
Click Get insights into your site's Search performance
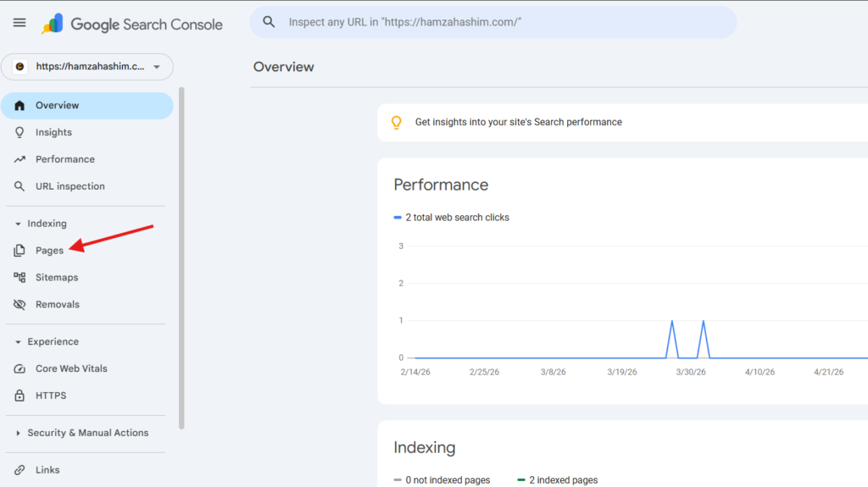(518, 122)
